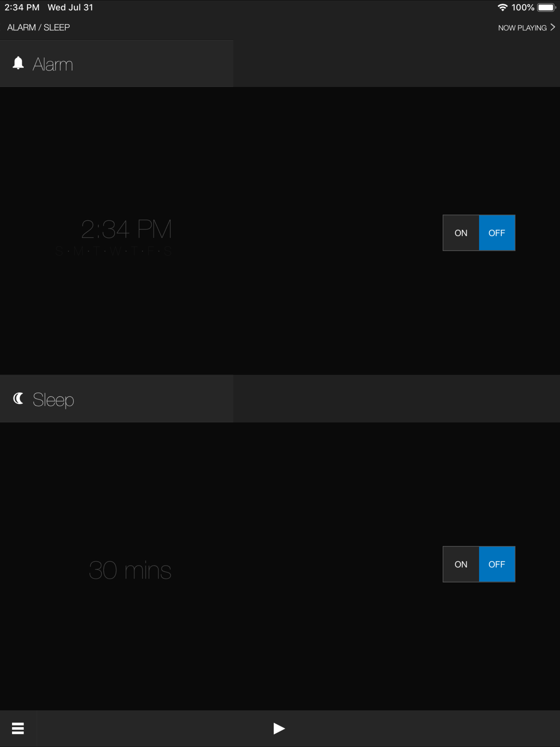
Task: Open the hamburger menu icon
Action: (x=18, y=728)
